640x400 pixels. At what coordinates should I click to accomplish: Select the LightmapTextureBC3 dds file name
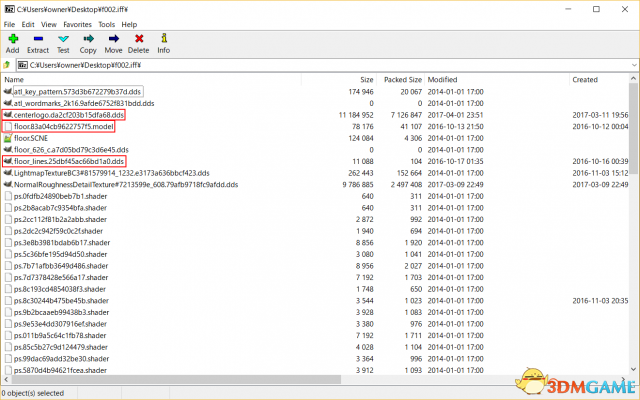point(112,173)
